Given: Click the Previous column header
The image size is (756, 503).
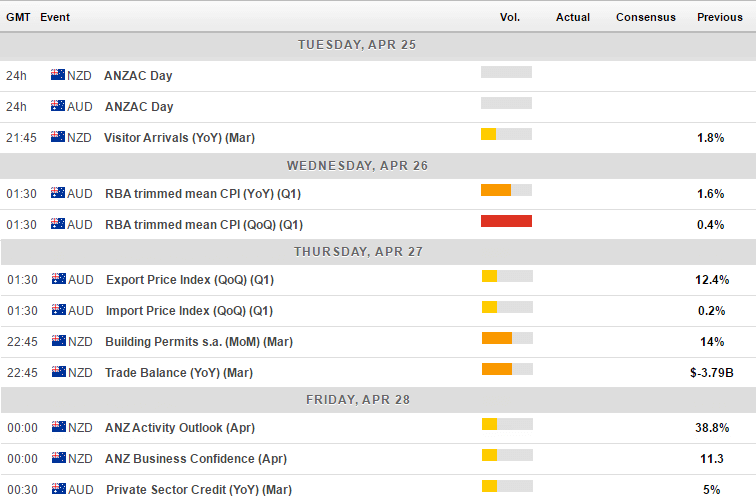Looking at the screenshot, I should [720, 17].
